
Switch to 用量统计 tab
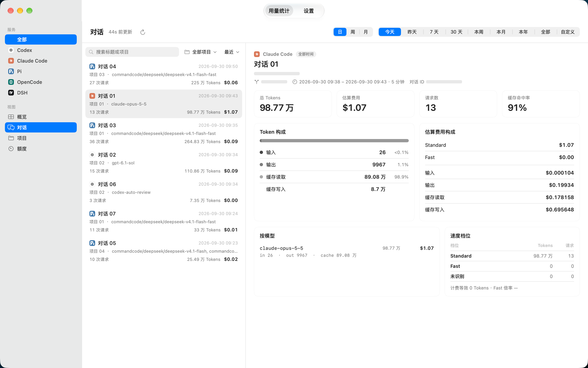click(x=279, y=11)
